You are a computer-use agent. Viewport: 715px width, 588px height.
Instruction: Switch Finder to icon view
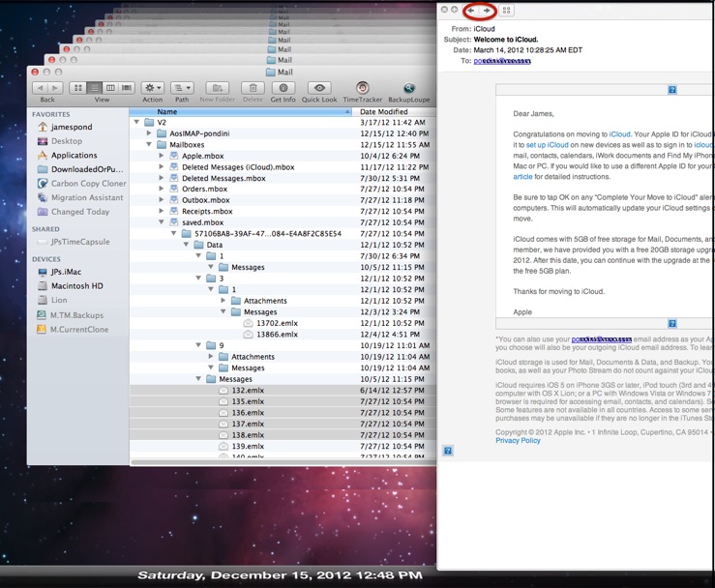tap(78, 88)
